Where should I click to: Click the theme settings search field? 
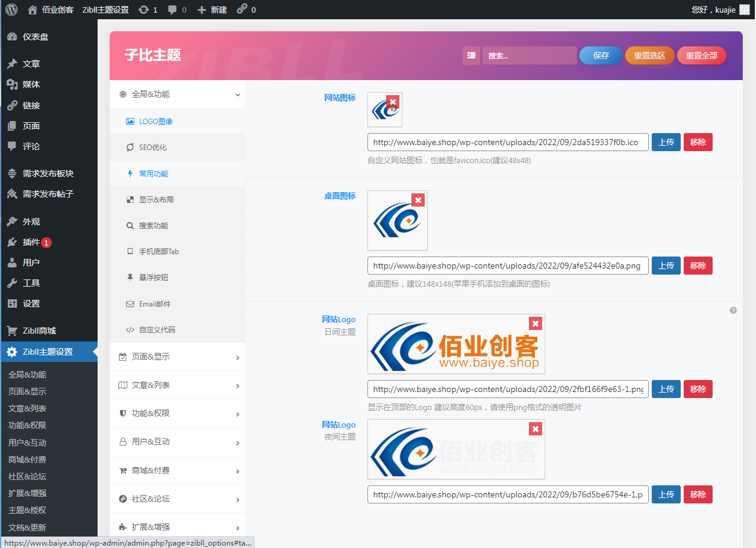[529, 55]
